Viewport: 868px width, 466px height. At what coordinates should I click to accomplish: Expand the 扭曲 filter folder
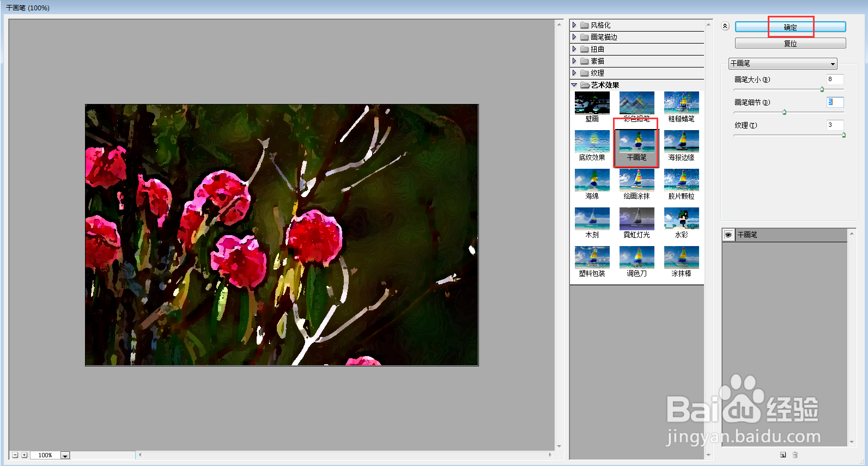[574, 49]
